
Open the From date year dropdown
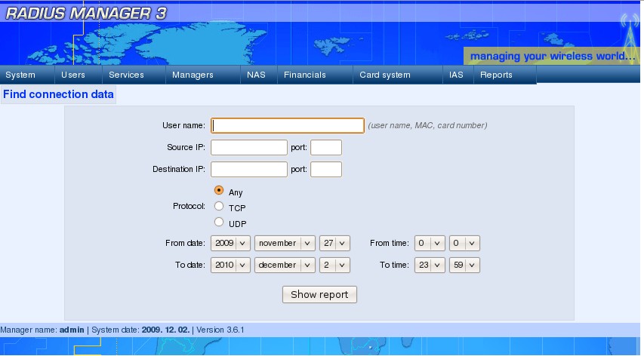tap(230, 243)
